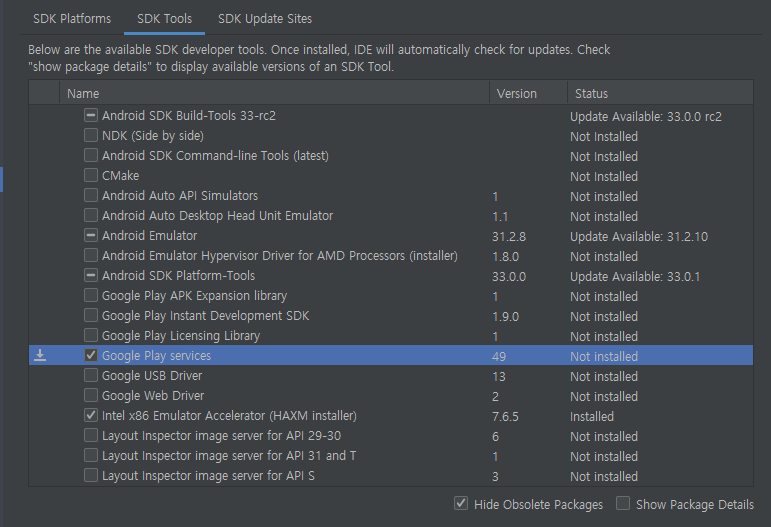Click the download icon beside Google Play services
771x527 pixels.
tap(40, 355)
